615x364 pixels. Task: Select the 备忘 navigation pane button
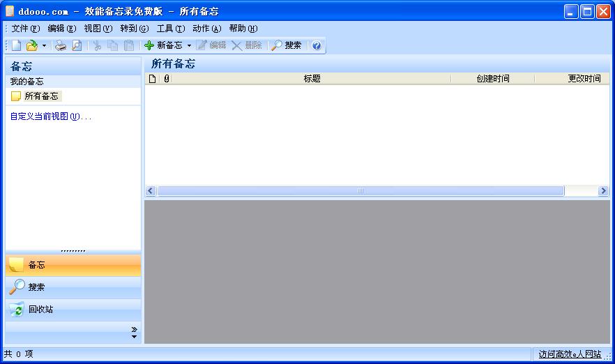click(73, 265)
